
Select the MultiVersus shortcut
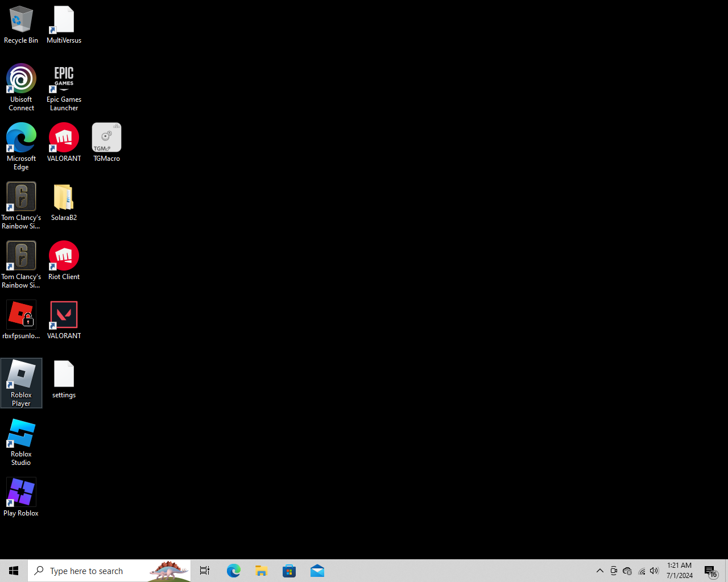coord(64,25)
